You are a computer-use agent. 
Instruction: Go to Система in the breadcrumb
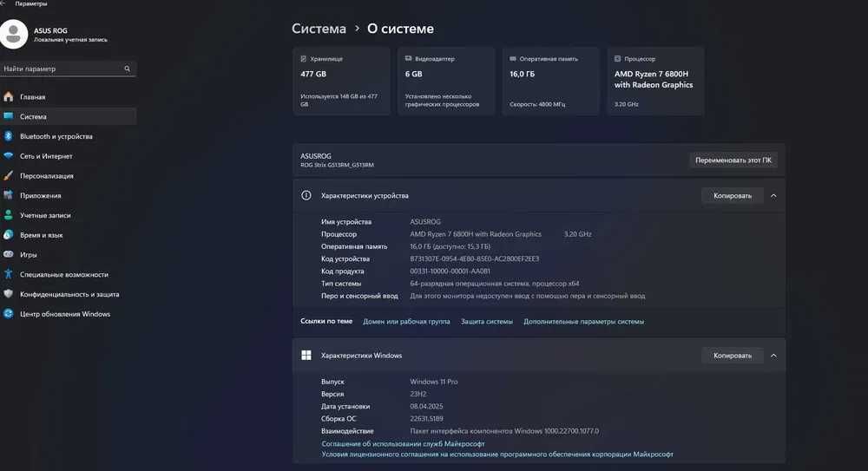[x=319, y=29]
